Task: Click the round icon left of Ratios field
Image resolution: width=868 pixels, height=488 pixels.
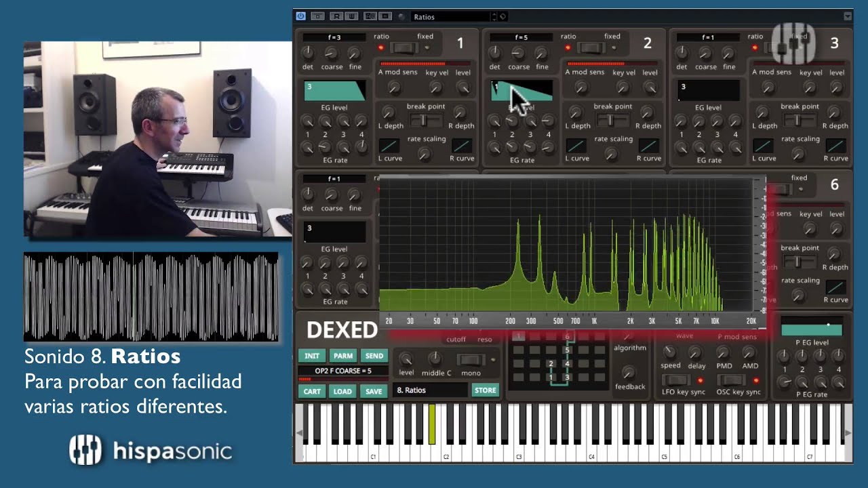Action: [x=401, y=16]
